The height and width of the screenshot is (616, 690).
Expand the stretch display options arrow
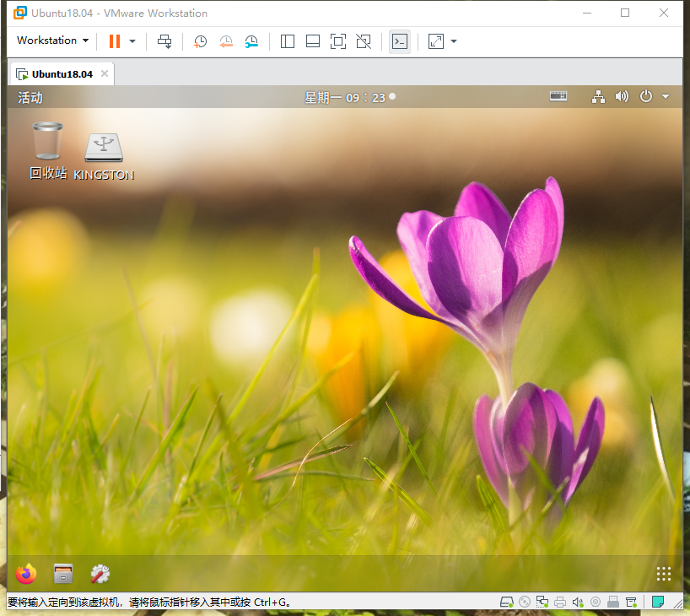[454, 41]
